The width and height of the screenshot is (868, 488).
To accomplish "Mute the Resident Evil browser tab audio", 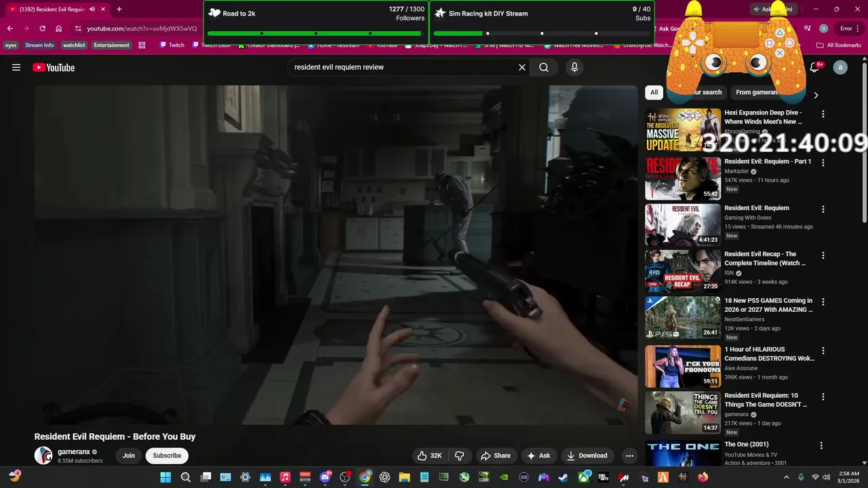I will (92, 9).
